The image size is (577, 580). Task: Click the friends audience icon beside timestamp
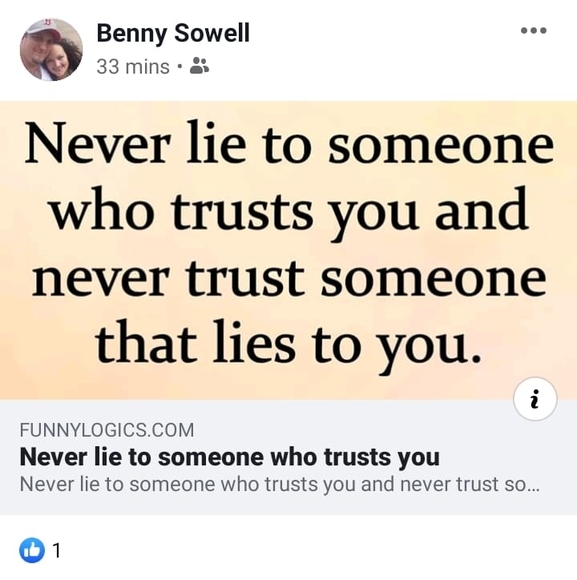[x=199, y=66]
